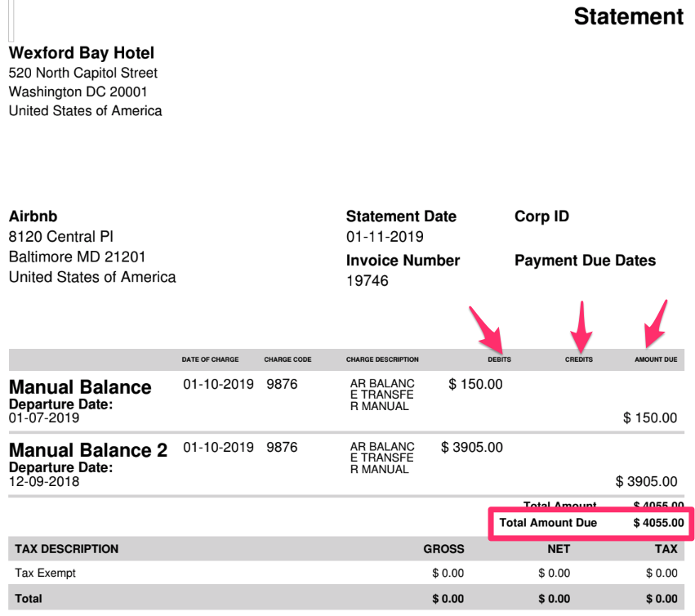Click TAX DESCRIPTION header
The image size is (695, 616).
click(66, 549)
